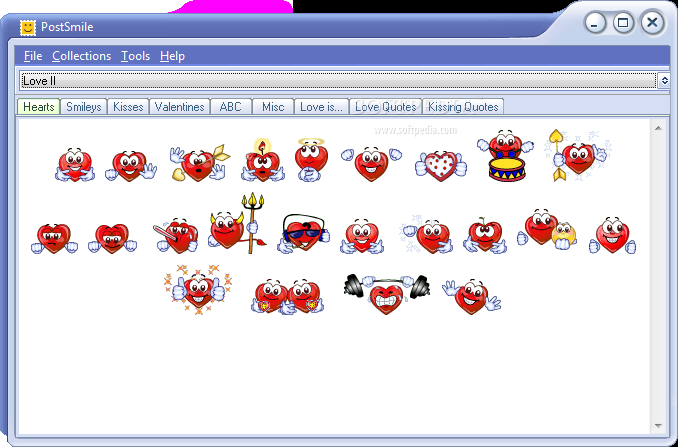Choose the devil heart with trident
The width and height of the screenshot is (678, 447).
pyautogui.click(x=237, y=223)
